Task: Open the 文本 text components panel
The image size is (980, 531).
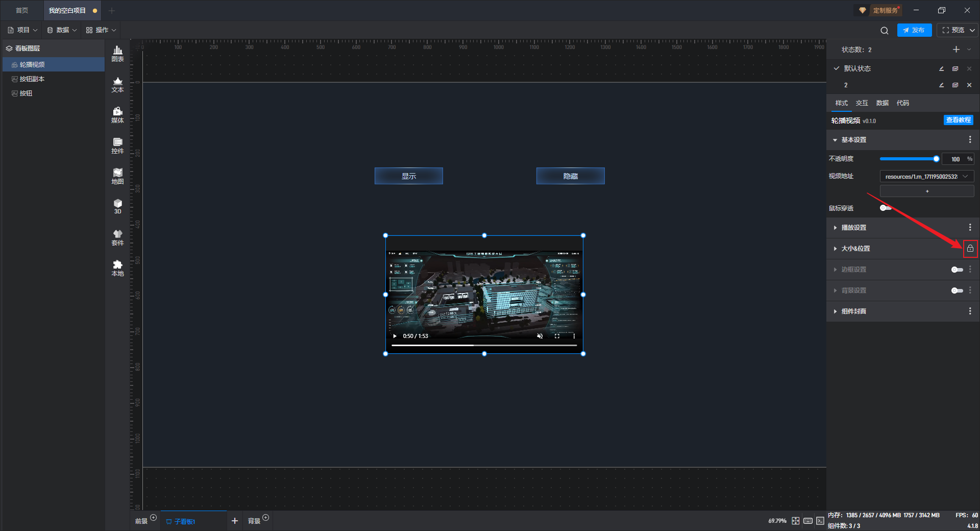Action: coord(117,84)
